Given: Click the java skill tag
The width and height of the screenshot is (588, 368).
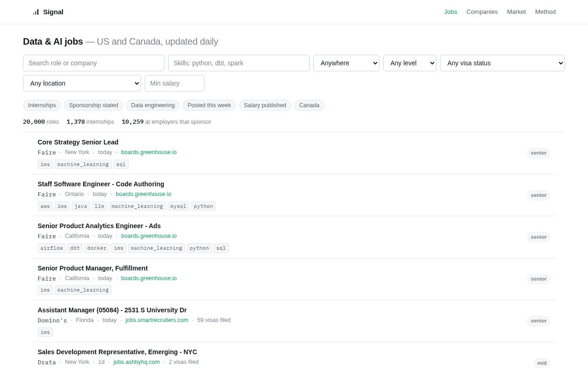Looking at the screenshot, I should point(81,206).
